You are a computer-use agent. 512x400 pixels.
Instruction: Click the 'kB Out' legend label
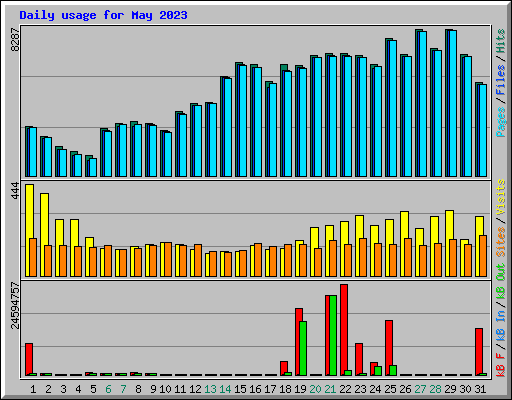[x=500, y=282]
